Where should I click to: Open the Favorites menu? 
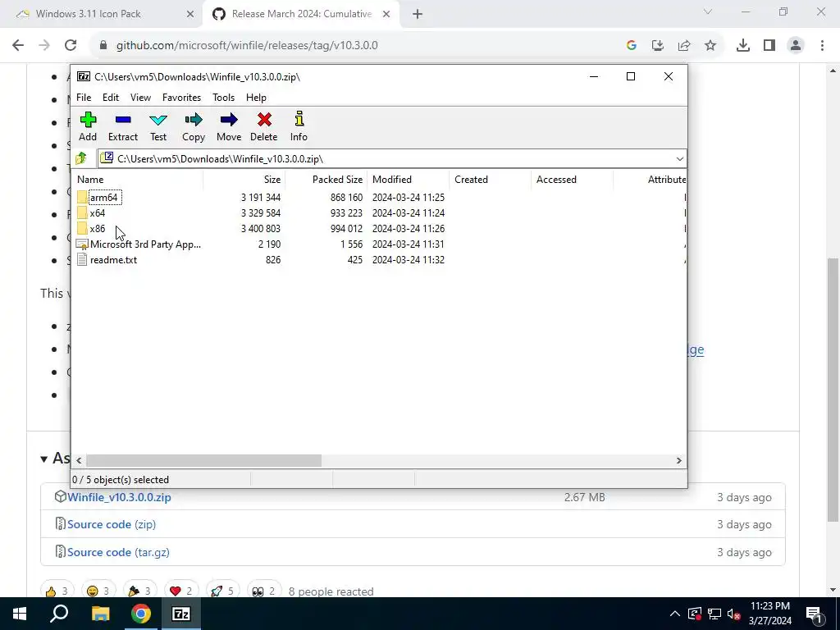tap(181, 98)
